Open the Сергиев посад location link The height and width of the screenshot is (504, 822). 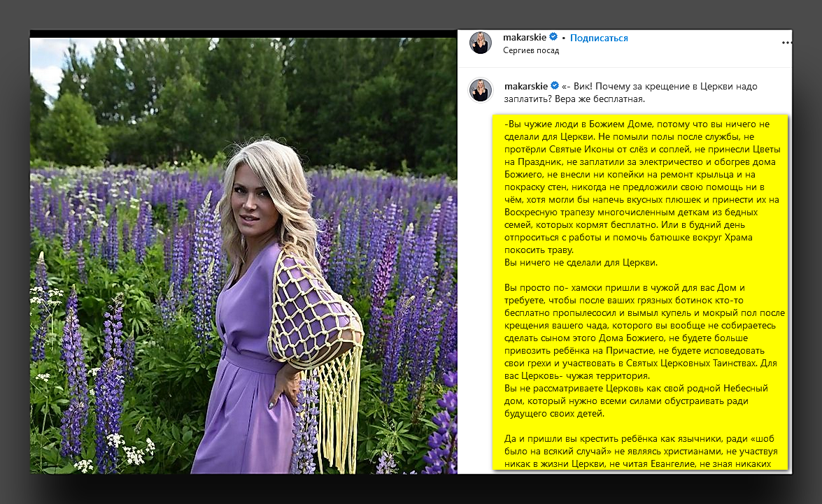pyautogui.click(x=530, y=50)
